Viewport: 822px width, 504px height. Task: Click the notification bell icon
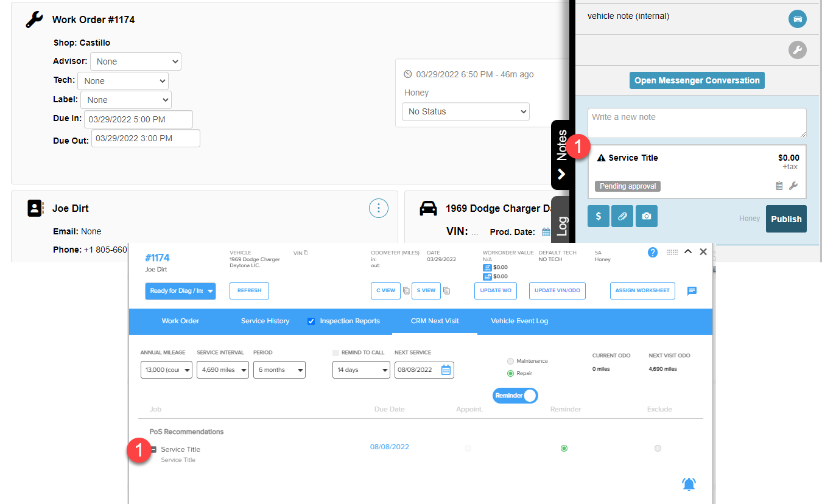pyautogui.click(x=689, y=485)
